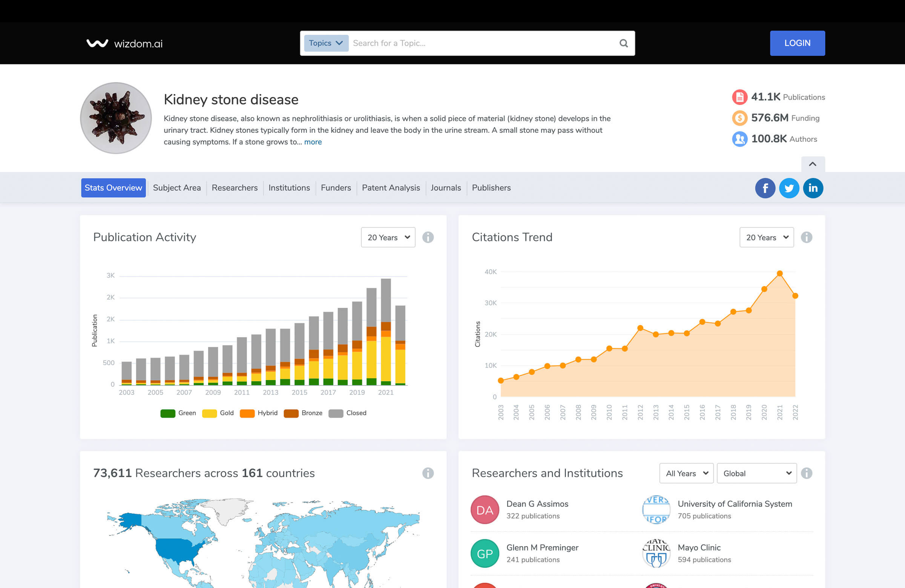This screenshot has width=905, height=588.
Task: Click the 'more' description link
Action: tap(313, 142)
